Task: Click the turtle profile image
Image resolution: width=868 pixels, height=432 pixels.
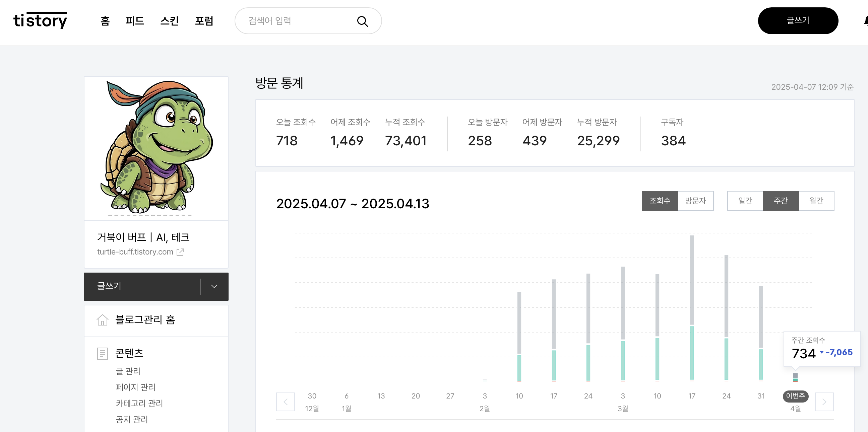Action: click(x=156, y=148)
